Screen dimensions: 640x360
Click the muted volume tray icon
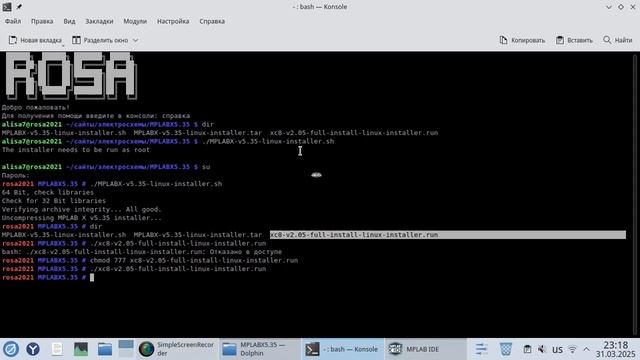coord(542,349)
